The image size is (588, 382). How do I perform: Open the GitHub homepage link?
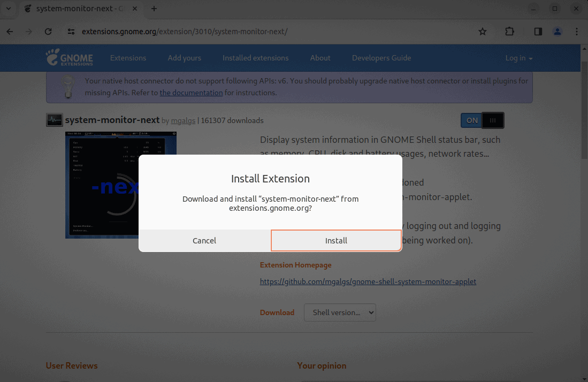[x=368, y=281]
